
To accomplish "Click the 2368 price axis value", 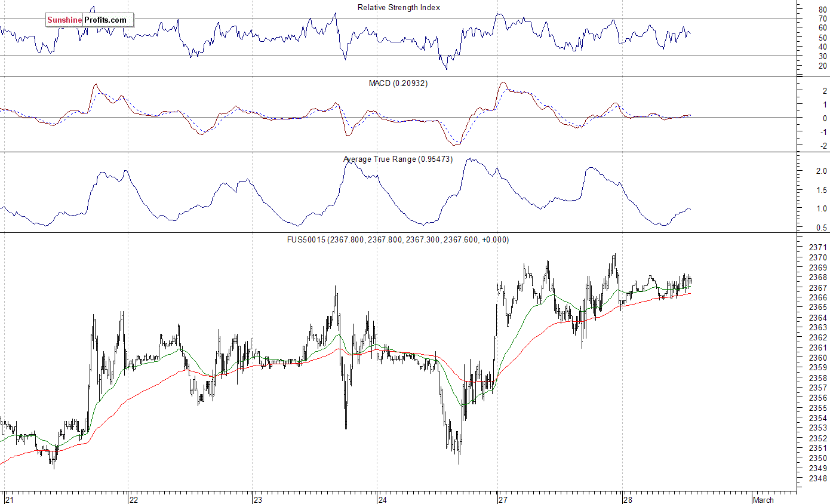I will 817,277.
